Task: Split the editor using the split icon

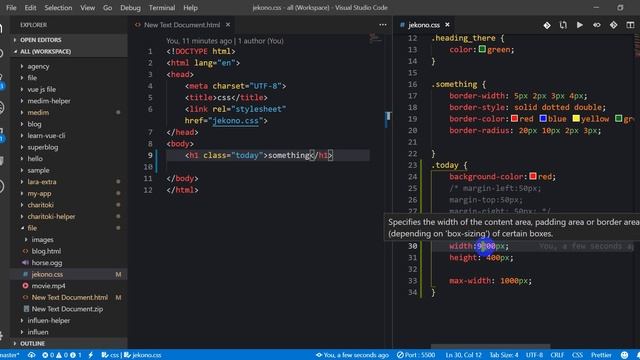Action: pyautogui.click(x=630, y=25)
